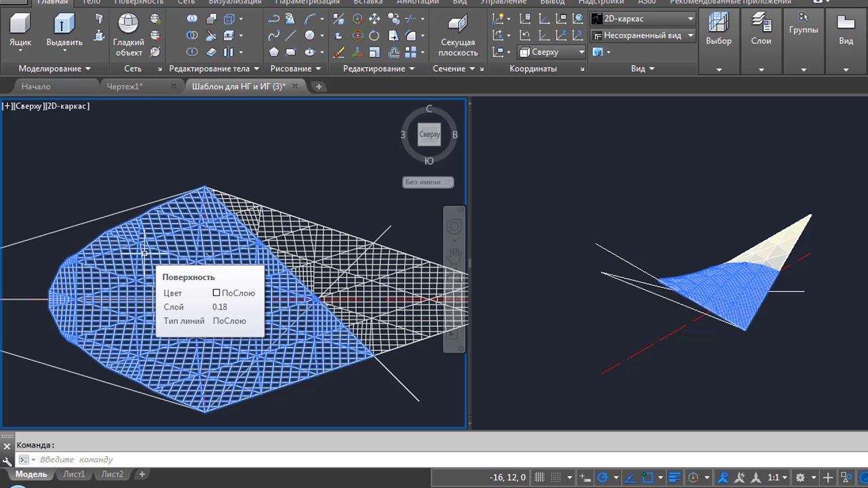This screenshot has height=488, width=868.
Task: Toggle polar tracking in the status bar
Action: [601, 477]
